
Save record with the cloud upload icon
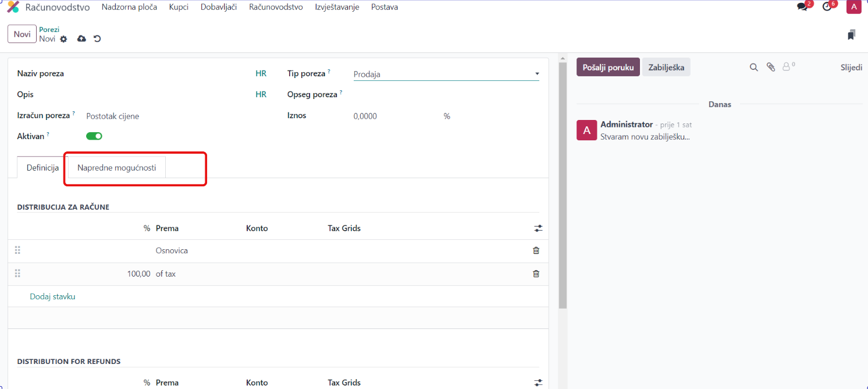pyautogui.click(x=81, y=38)
